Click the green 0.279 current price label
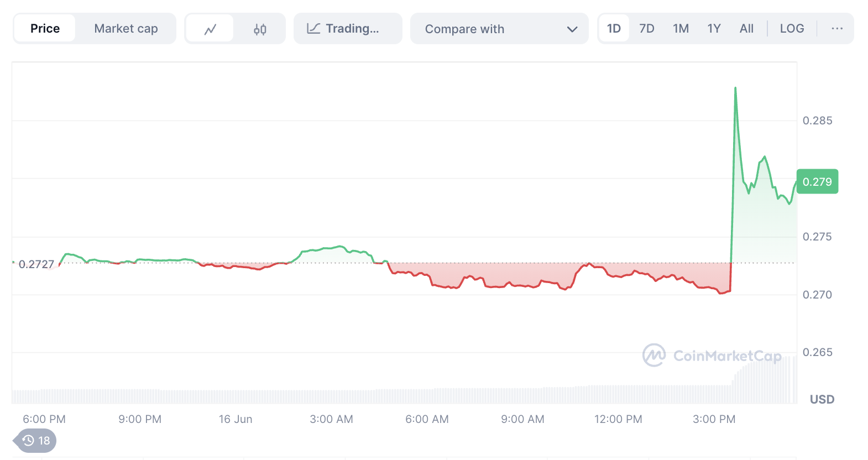Viewport: 868px width, 460px height. click(817, 181)
